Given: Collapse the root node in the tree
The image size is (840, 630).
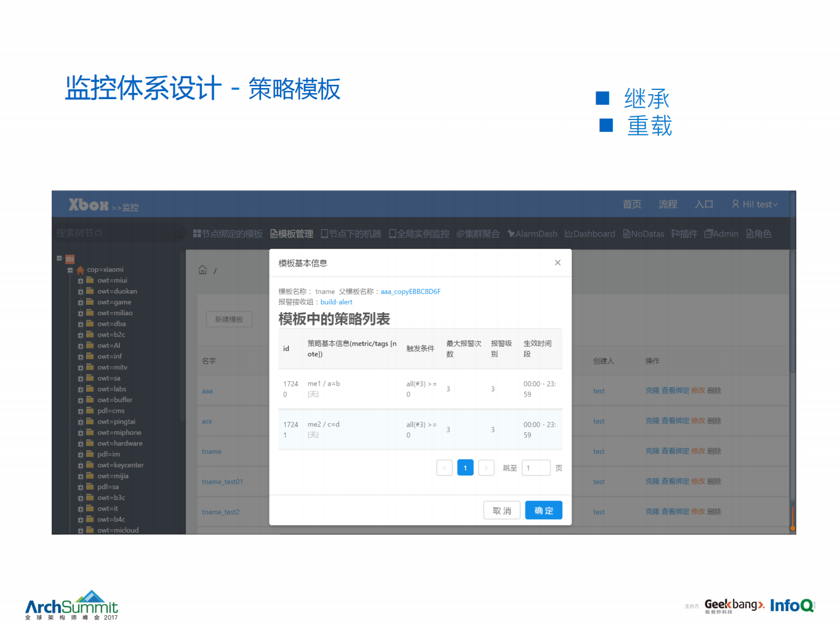Looking at the screenshot, I should coord(59,258).
